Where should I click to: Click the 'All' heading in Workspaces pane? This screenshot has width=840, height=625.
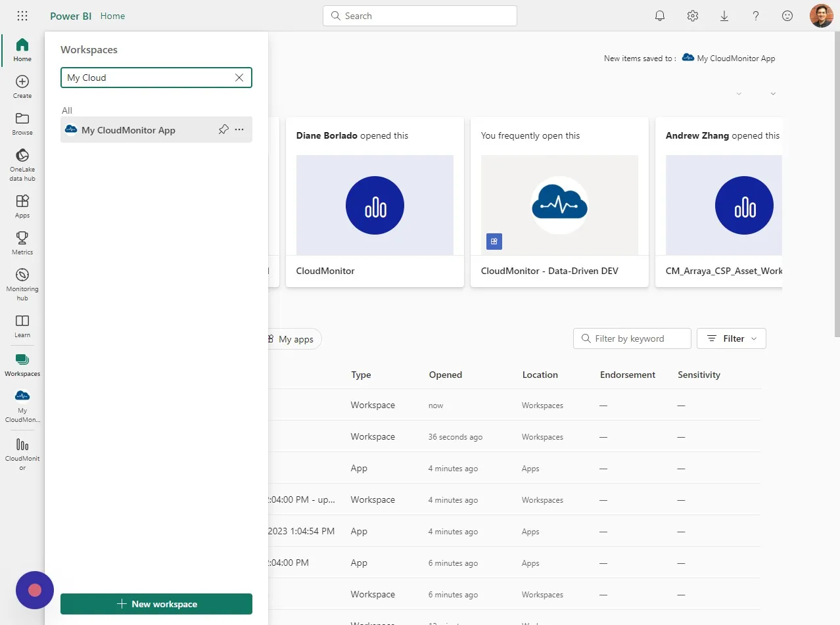pyautogui.click(x=67, y=110)
